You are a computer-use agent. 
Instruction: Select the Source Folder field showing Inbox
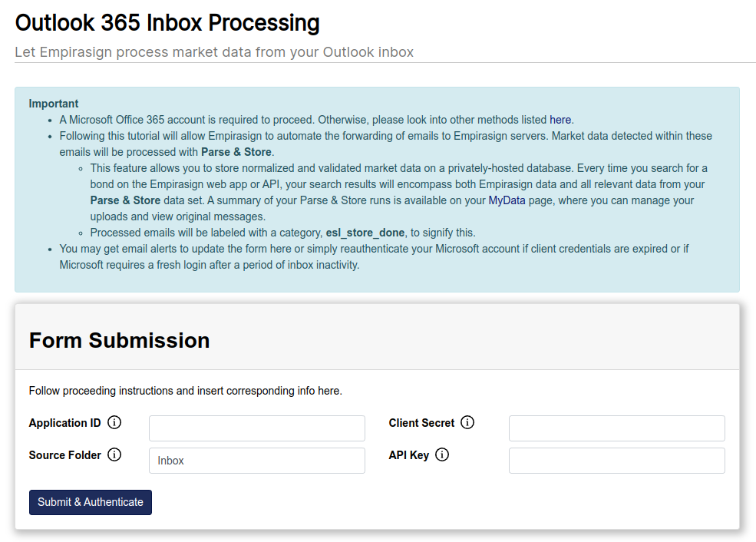256,461
